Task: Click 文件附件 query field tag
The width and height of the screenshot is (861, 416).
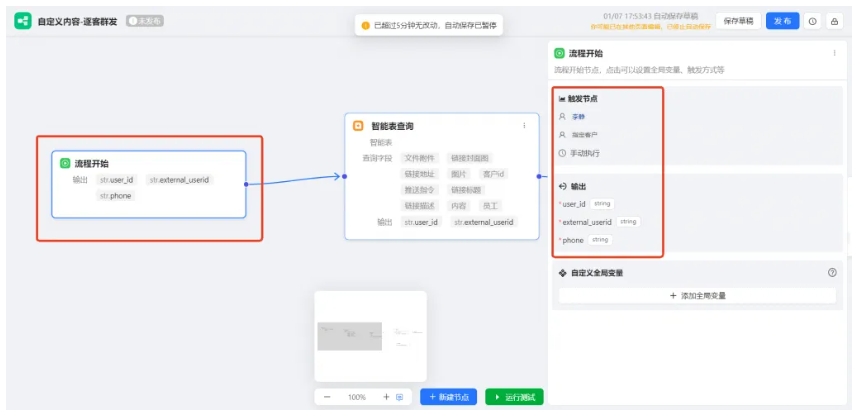Action: click(x=420, y=158)
